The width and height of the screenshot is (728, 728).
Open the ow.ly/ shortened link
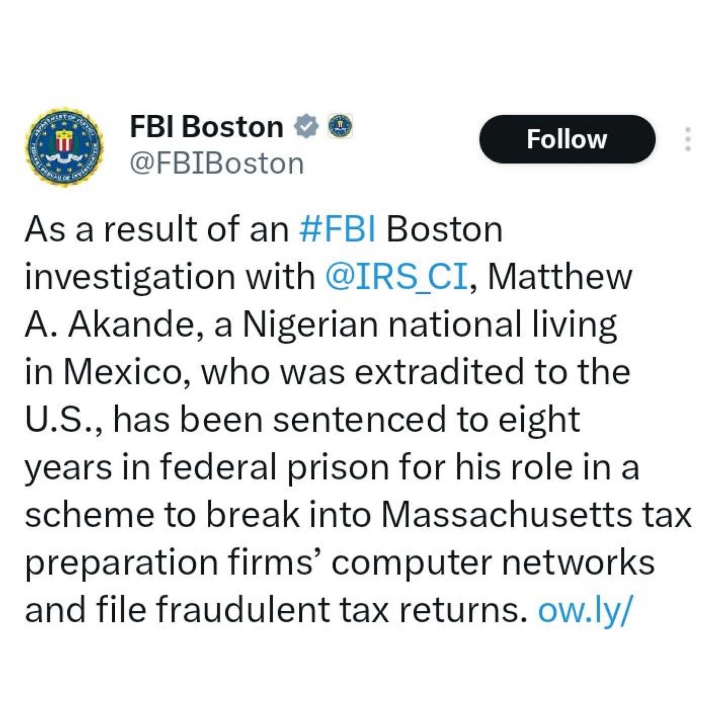pyautogui.click(x=584, y=610)
